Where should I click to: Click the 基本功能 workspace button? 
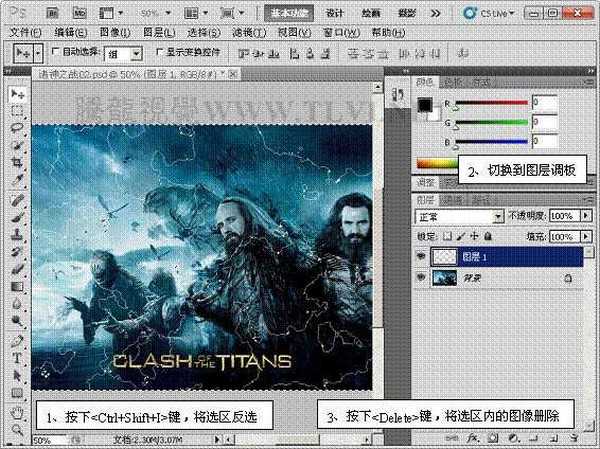coord(292,13)
